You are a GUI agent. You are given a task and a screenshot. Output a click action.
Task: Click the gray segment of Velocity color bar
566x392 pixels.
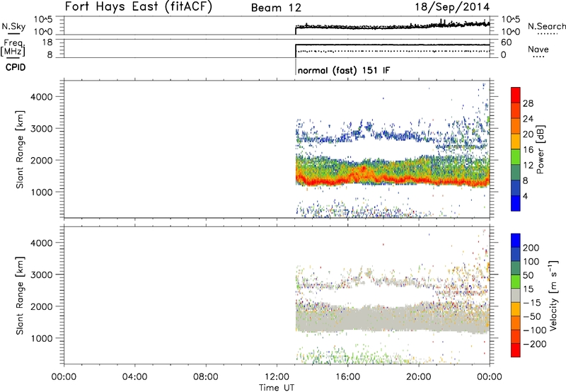tap(516, 296)
